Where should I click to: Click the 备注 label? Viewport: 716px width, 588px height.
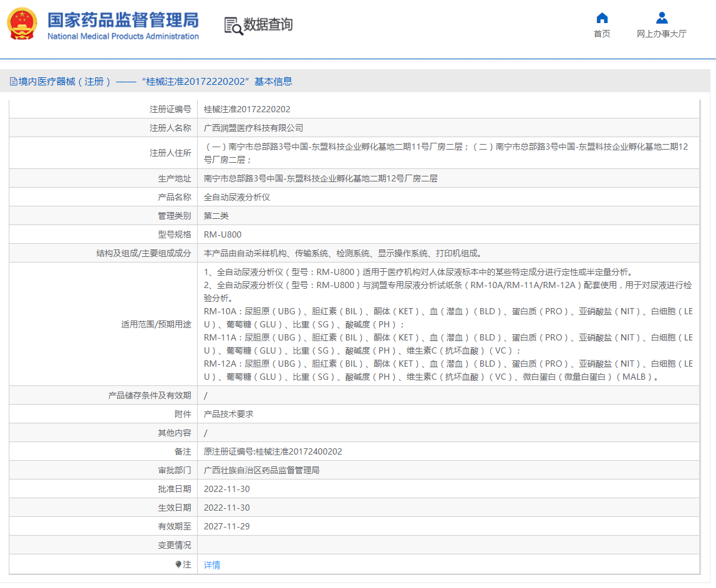pyautogui.click(x=183, y=451)
